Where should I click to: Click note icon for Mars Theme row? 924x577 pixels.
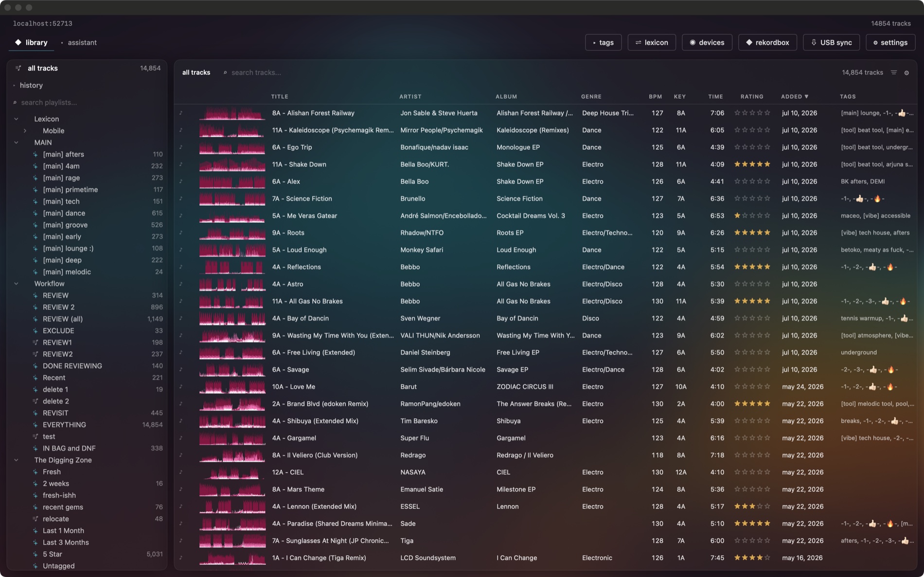click(x=181, y=489)
